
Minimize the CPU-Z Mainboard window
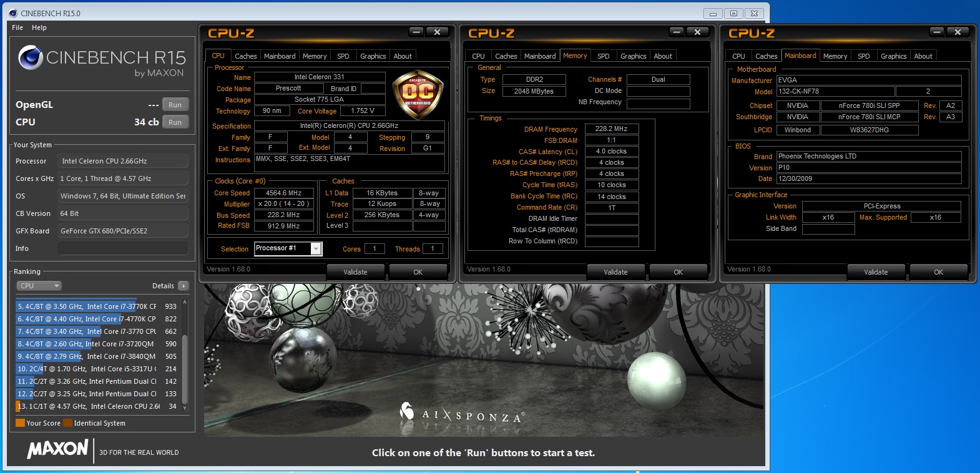(937, 32)
